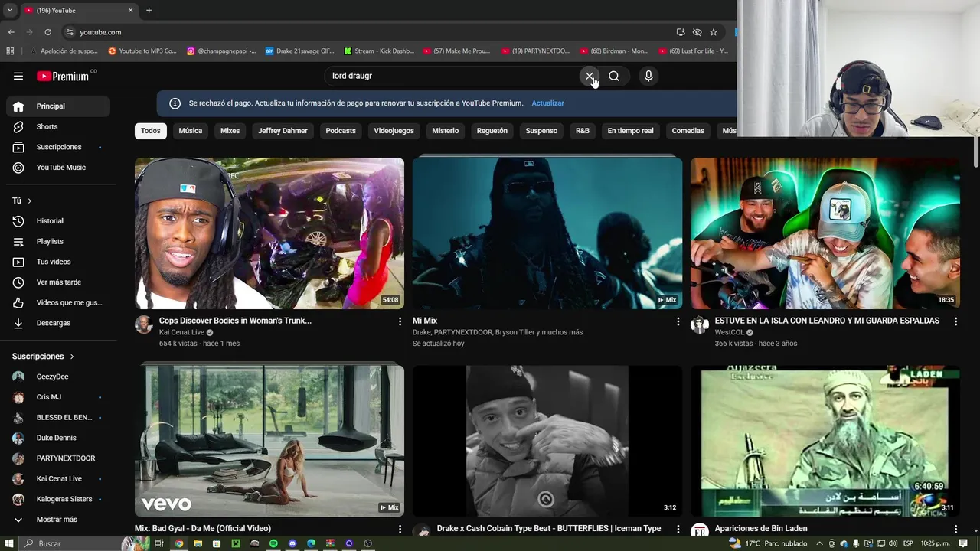
Task: Expand Suscripciones section header chevron
Action: pyautogui.click(x=72, y=357)
